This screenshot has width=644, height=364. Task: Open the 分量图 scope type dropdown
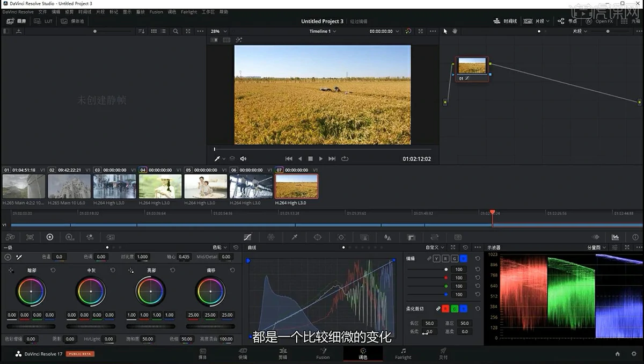(597, 247)
